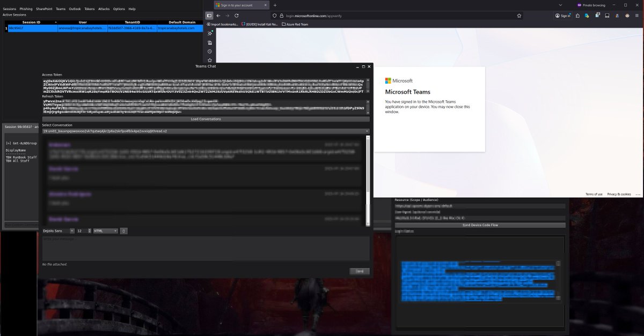Click the ellipsis next to Privacy & cookies
644x336 pixels.
(x=637, y=194)
